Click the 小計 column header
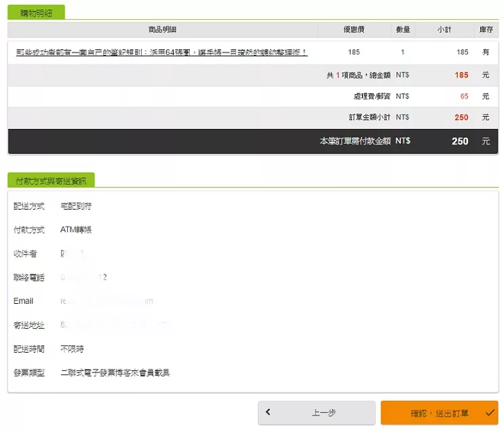Screen dimensions: 504x432 pyautogui.click(x=444, y=30)
